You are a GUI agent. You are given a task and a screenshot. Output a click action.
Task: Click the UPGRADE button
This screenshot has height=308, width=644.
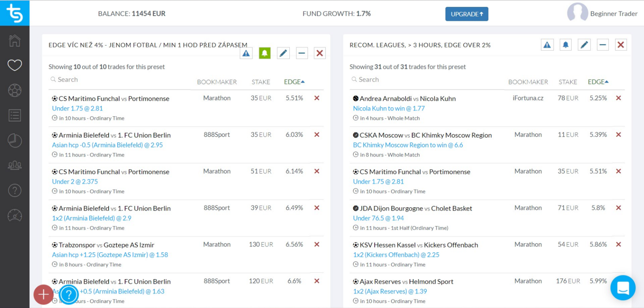pyautogui.click(x=467, y=14)
